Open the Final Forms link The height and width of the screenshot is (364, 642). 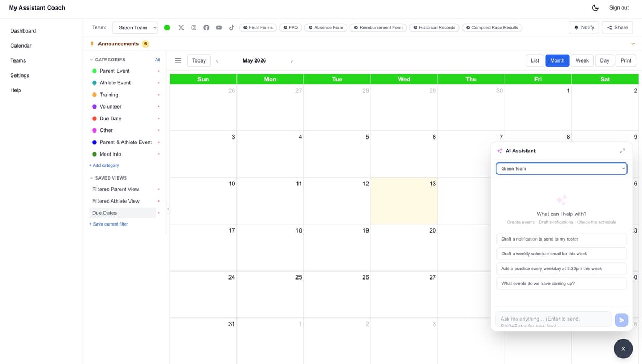click(258, 27)
